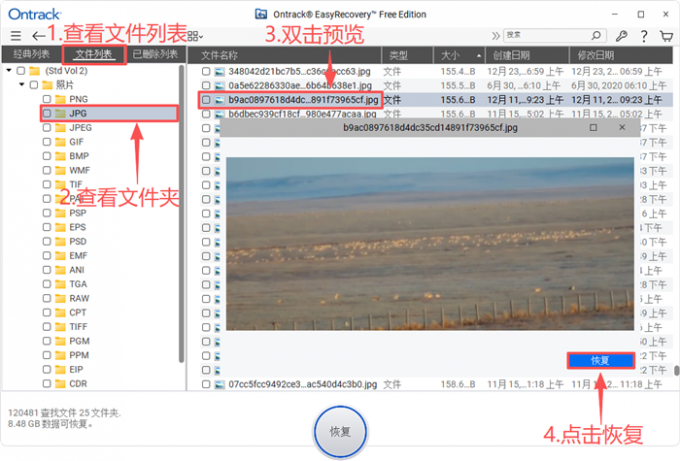This screenshot has height=461, width=680.
Task: Click inside the search input field
Action: click(x=546, y=35)
